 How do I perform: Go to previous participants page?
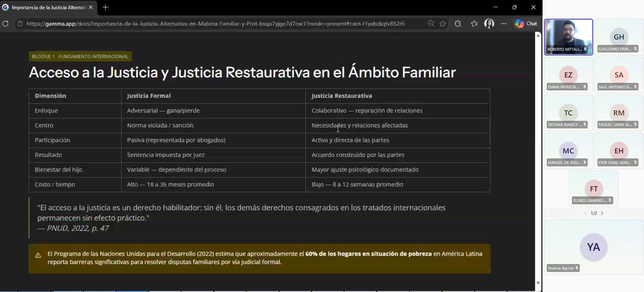(x=585, y=213)
